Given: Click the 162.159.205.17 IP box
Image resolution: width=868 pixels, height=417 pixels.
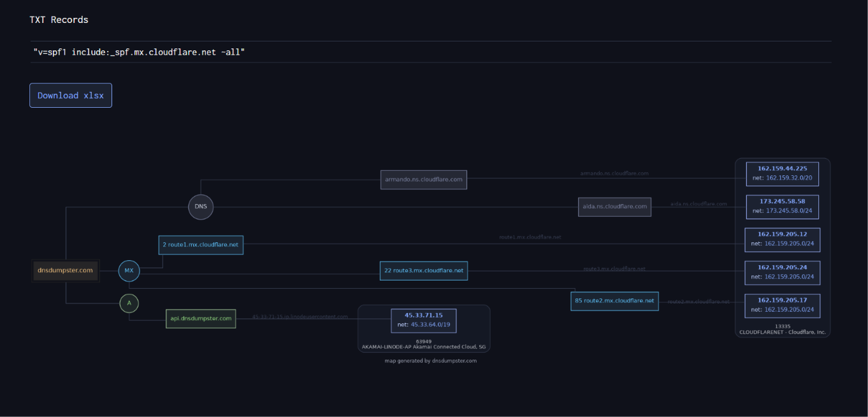Looking at the screenshot, I should pyautogui.click(x=782, y=306).
